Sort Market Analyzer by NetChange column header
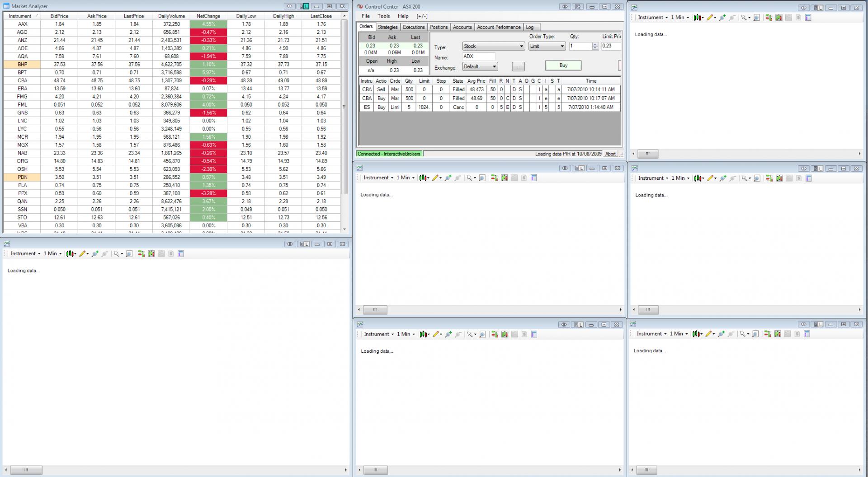 click(x=208, y=16)
